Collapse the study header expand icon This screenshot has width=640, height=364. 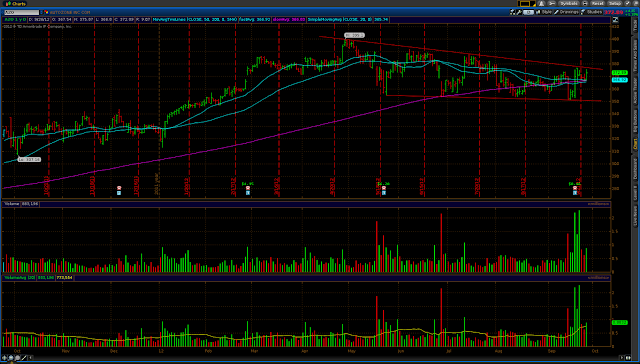616,19
